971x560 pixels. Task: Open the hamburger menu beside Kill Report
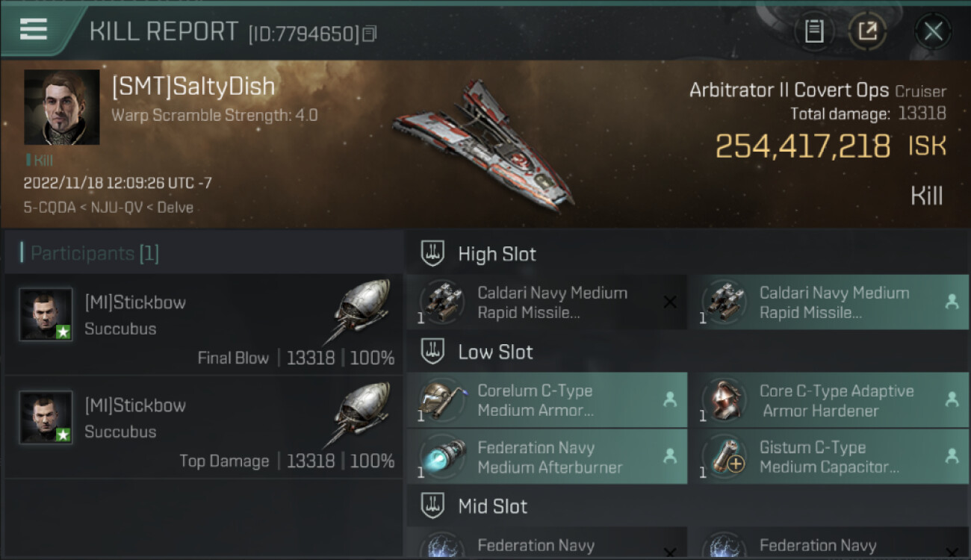[x=34, y=29]
